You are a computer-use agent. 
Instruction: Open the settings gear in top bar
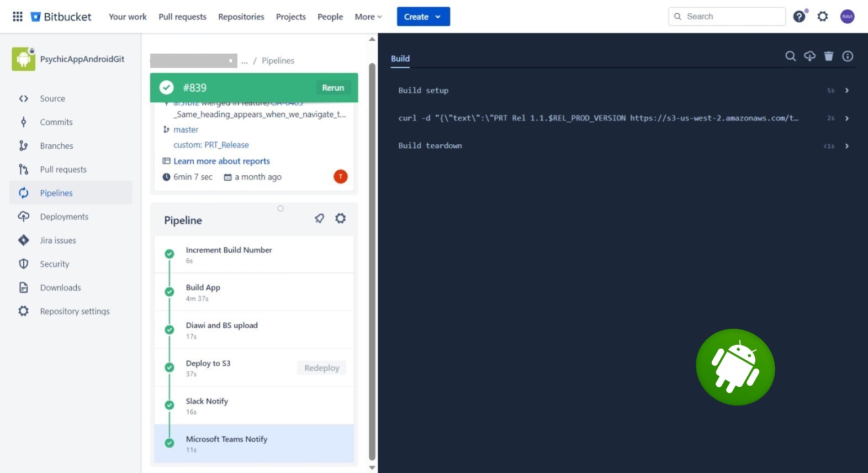(823, 17)
